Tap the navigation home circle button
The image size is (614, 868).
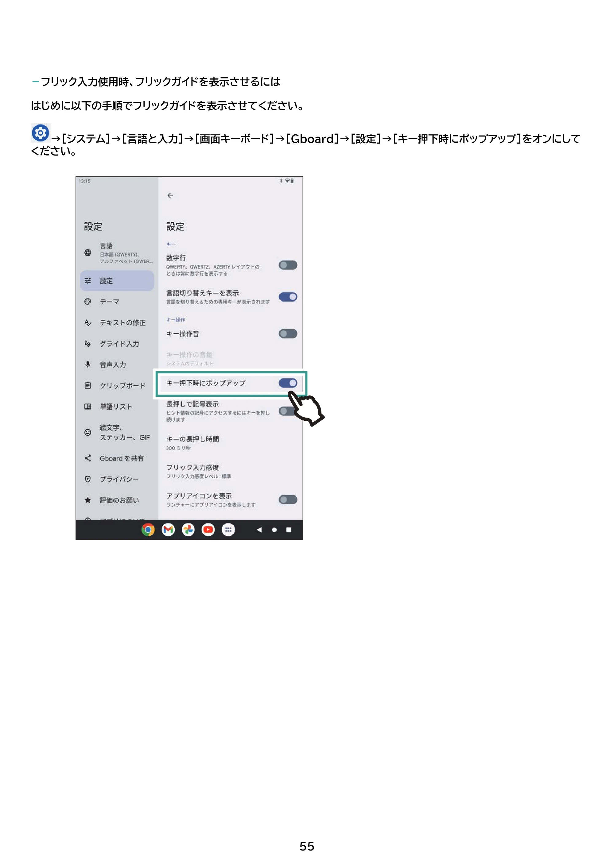[274, 530]
